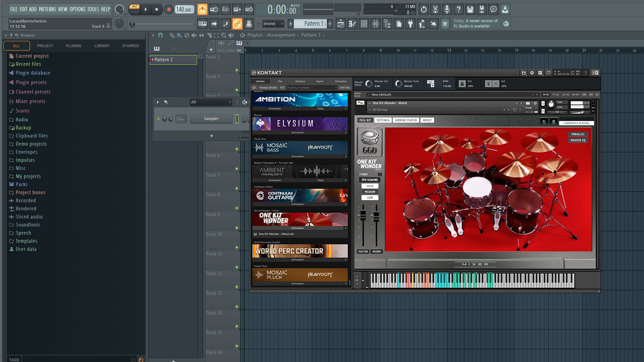Toggle the metronome icon in top toolbar
The width and height of the screenshot is (644, 362).
202,9
